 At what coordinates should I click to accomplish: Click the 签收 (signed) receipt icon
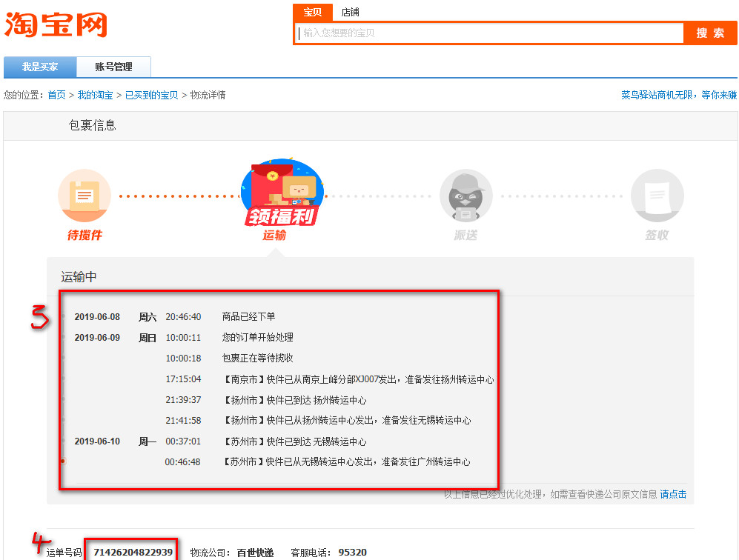pos(657,195)
